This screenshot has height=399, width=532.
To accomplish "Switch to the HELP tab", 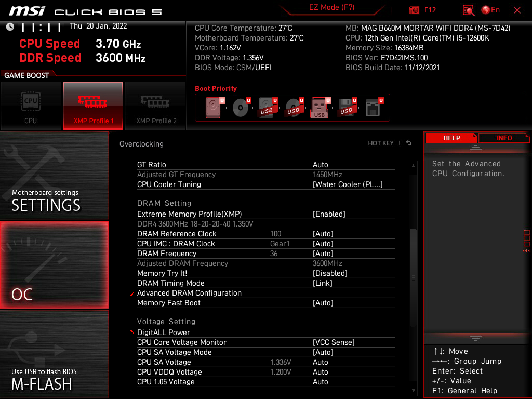I will (x=451, y=138).
